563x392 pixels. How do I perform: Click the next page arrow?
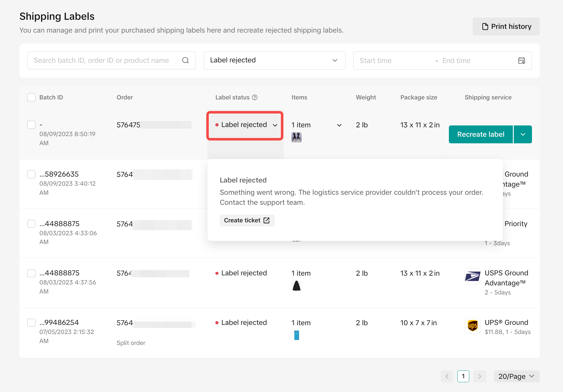click(x=480, y=376)
